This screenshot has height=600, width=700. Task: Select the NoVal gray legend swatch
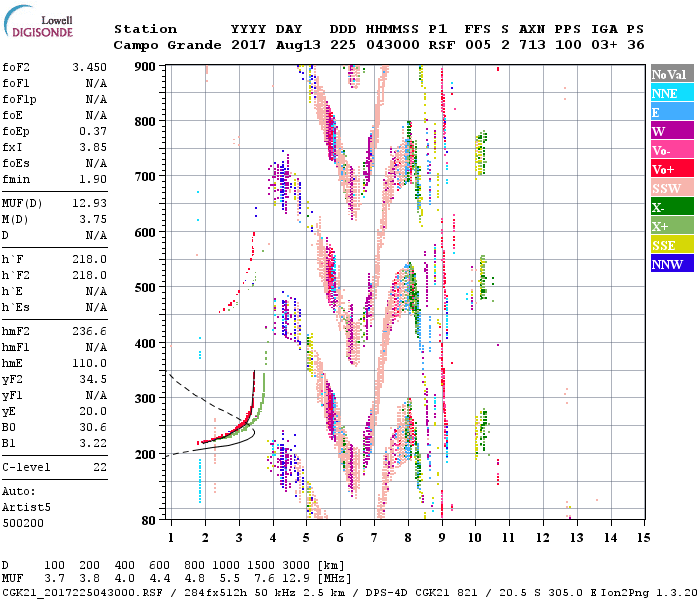[x=670, y=75]
